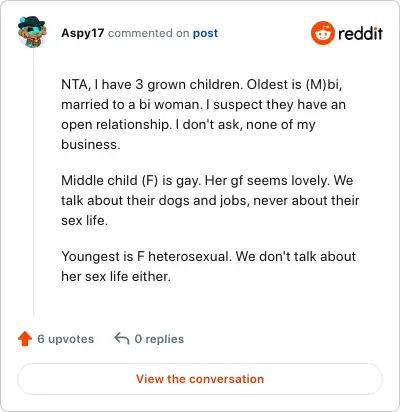The width and height of the screenshot is (400, 412).
Task: Click the line "talk about their dogs and jobs"
Action: 210,200
